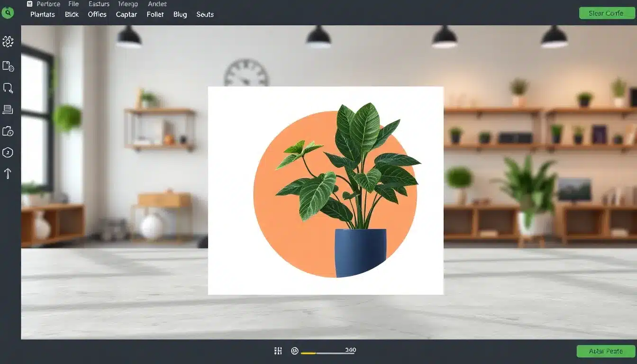Viewport: 637px width, 364px height.
Task: Open the Mergo menu
Action: (127, 4)
